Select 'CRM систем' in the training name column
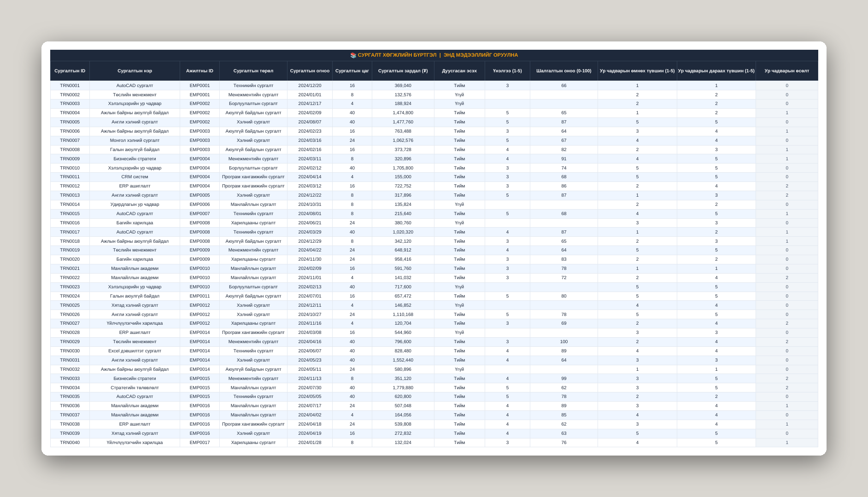The image size is (868, 497). (135, 177)
